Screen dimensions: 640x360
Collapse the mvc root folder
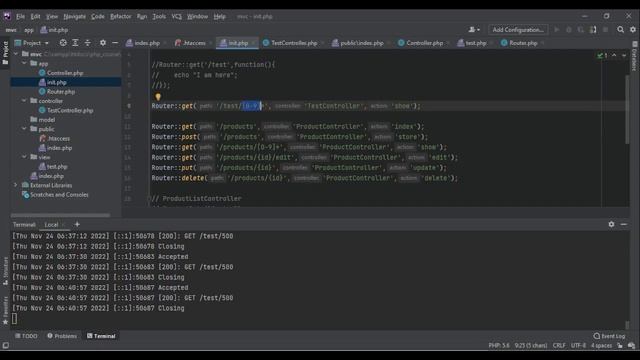16,54
